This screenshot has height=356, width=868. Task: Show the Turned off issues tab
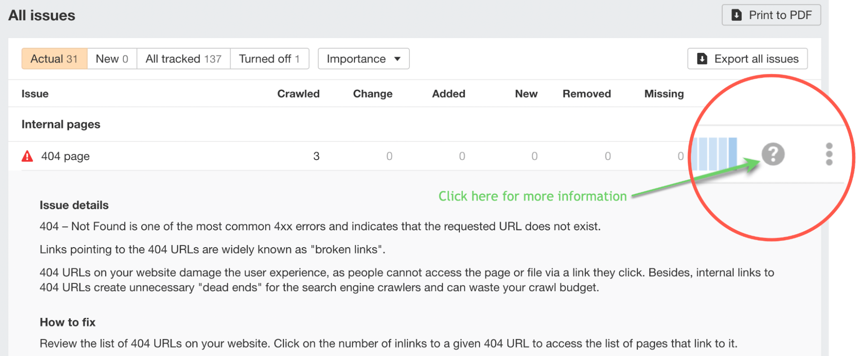coord(269,59)
